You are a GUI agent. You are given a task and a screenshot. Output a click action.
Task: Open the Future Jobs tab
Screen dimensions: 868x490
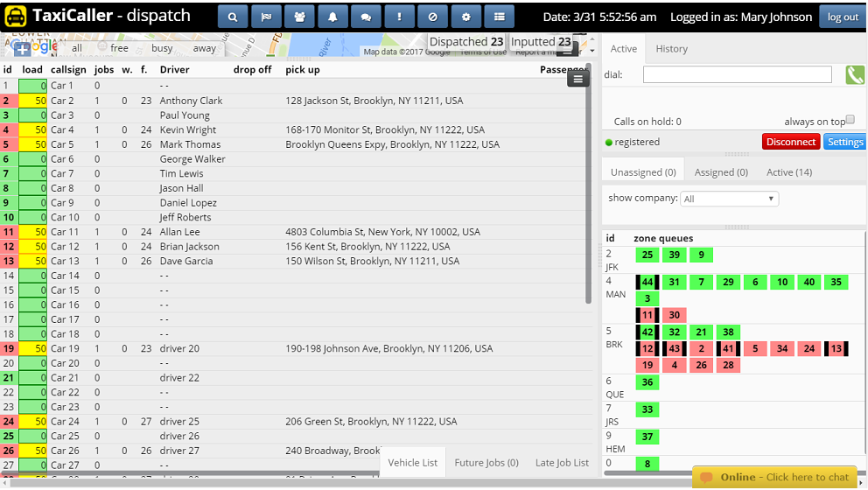(486, 463)
